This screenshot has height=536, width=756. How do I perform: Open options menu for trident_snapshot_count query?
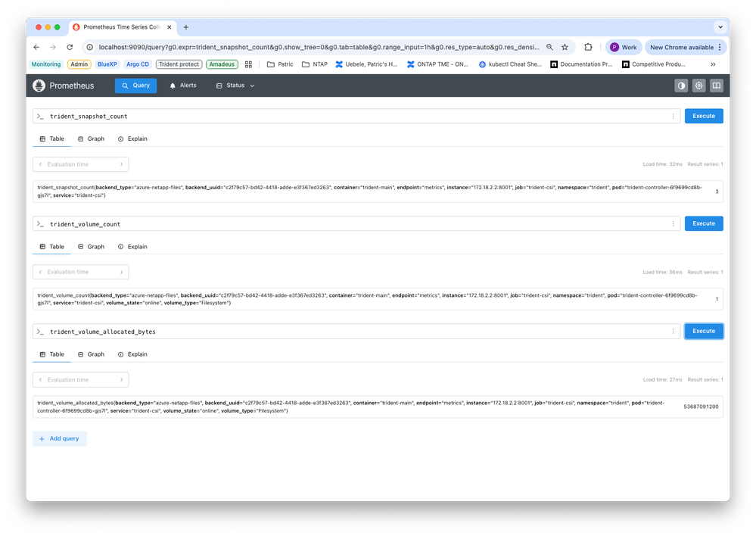(x=673, y=117)
